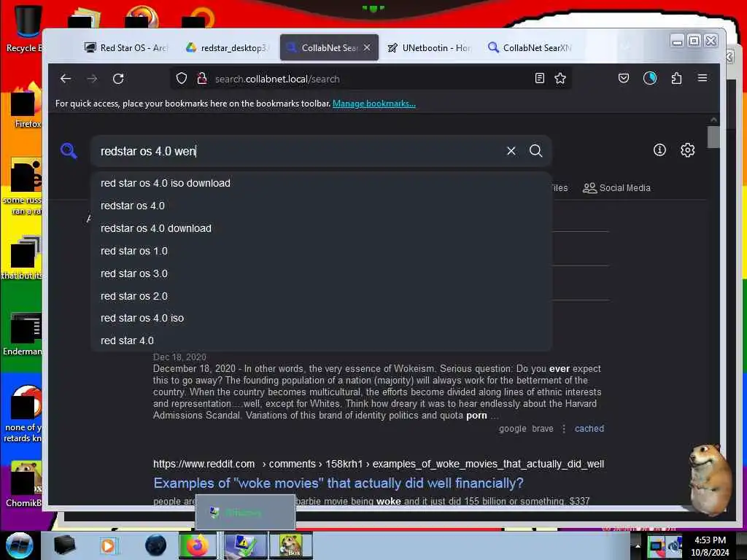Bookmark this page with the star icon
747x560 pixels.
(560, 79)
